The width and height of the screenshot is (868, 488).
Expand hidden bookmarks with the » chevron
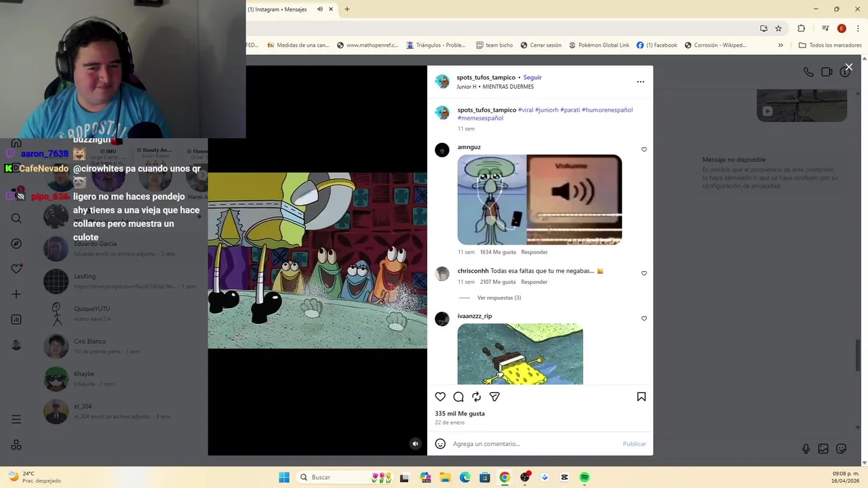coord(781,45)
